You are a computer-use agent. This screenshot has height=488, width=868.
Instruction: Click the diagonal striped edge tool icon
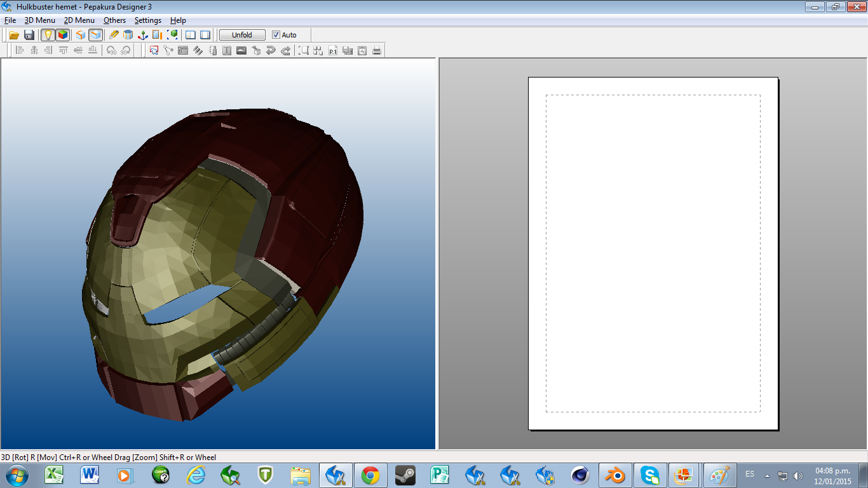click(x=198, y=50)
